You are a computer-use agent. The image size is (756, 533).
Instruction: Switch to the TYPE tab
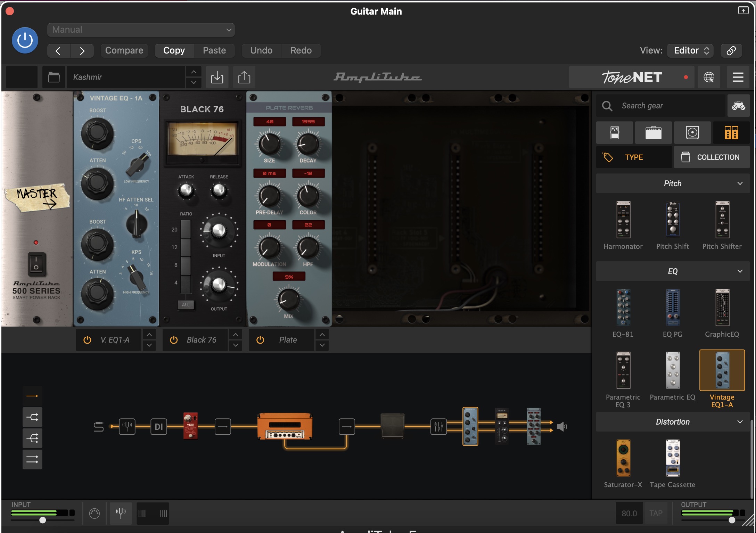634,157
